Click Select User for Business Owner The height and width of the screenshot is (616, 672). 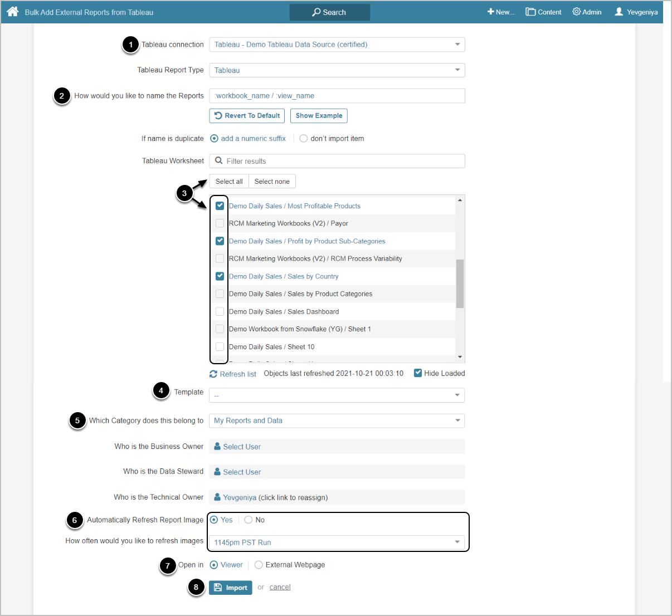click(242, 447)
